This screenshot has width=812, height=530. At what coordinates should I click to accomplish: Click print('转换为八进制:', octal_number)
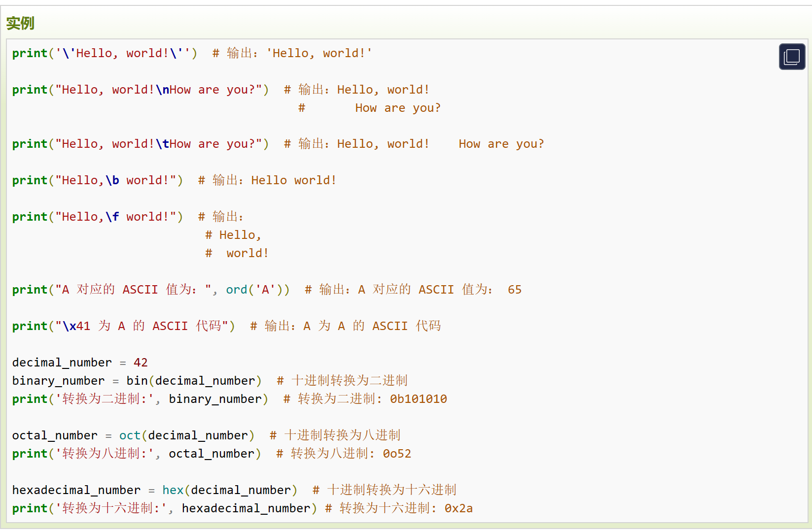click(x=137, y=454)
